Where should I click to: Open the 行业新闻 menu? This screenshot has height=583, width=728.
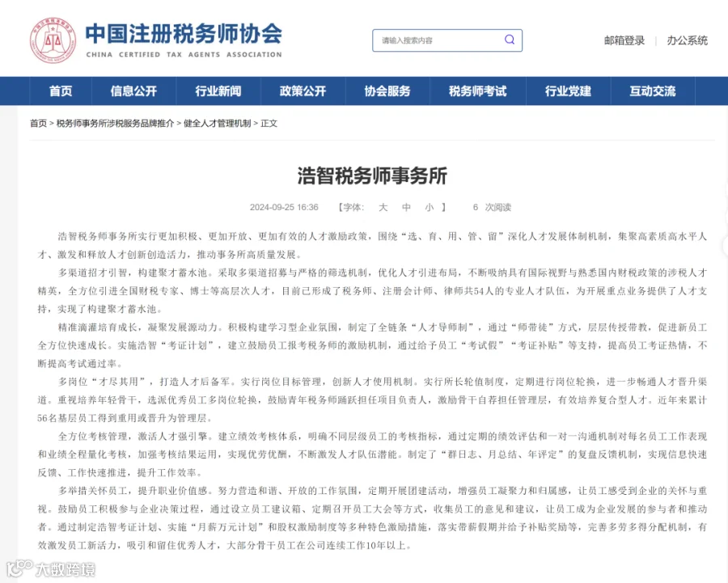click(x=218, y=91)
